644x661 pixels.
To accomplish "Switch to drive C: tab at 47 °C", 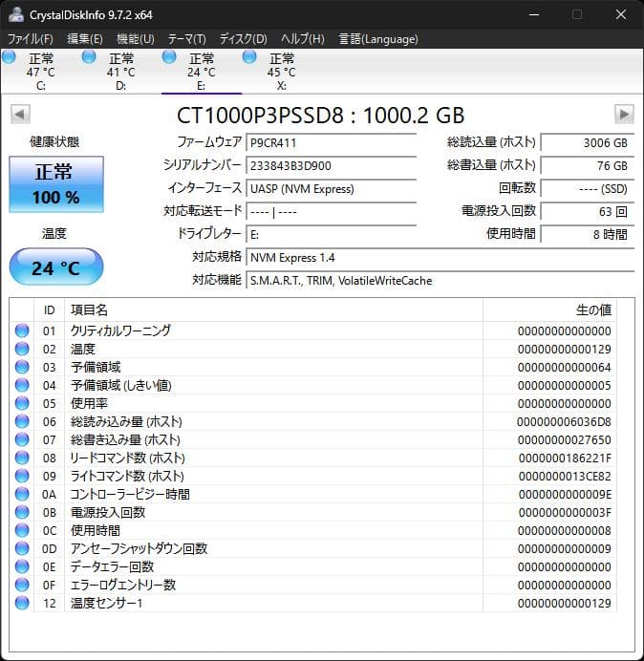I will click(41, 71).
